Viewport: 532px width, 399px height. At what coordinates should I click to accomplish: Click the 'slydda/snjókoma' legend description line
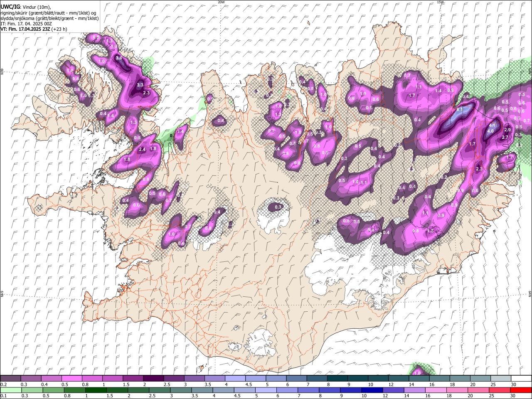[x=49, y=18]
